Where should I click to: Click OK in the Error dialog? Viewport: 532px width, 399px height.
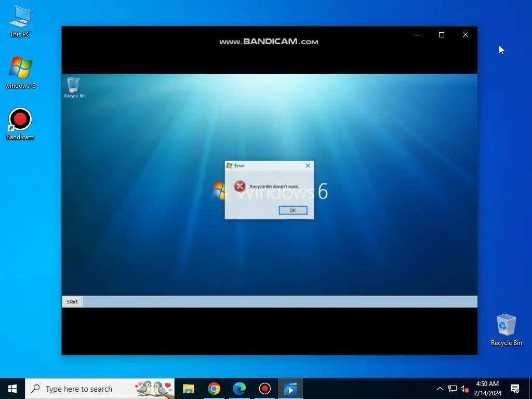point(293,210)
